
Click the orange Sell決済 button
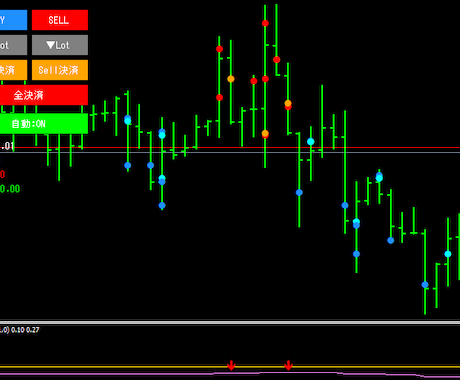tap(60, 70)
